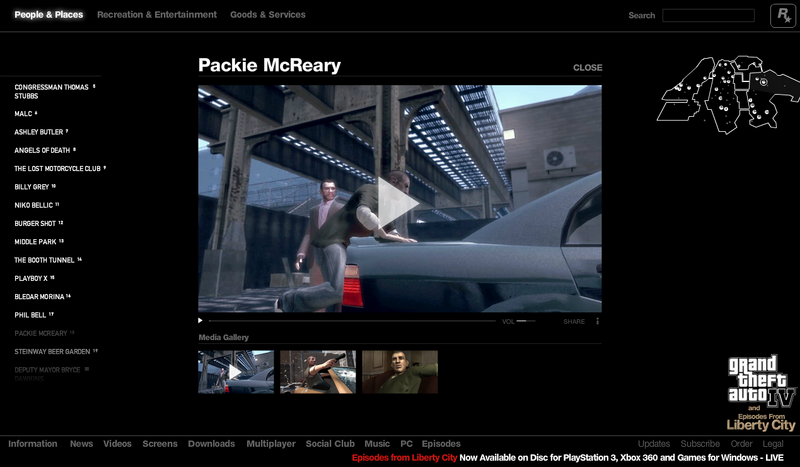This screenshot has height=467, width=800.
Task: Select Middle Park in the list
Action: click(39, 242)
